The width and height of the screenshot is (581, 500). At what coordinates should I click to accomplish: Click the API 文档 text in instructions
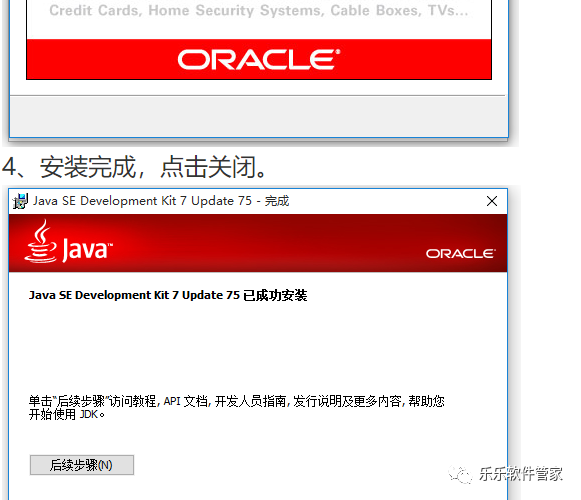coord(186,401)
